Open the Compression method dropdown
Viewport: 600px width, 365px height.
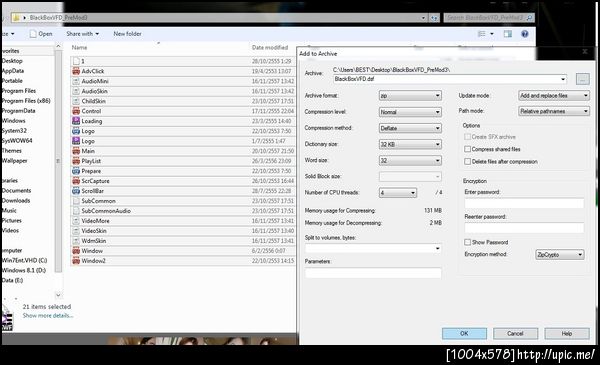click(410, 128)
